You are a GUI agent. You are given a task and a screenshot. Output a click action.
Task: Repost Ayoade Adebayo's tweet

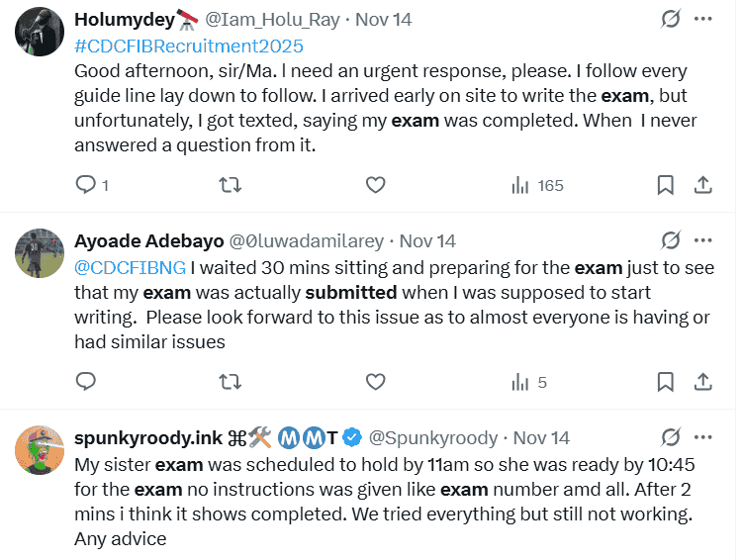230,382
